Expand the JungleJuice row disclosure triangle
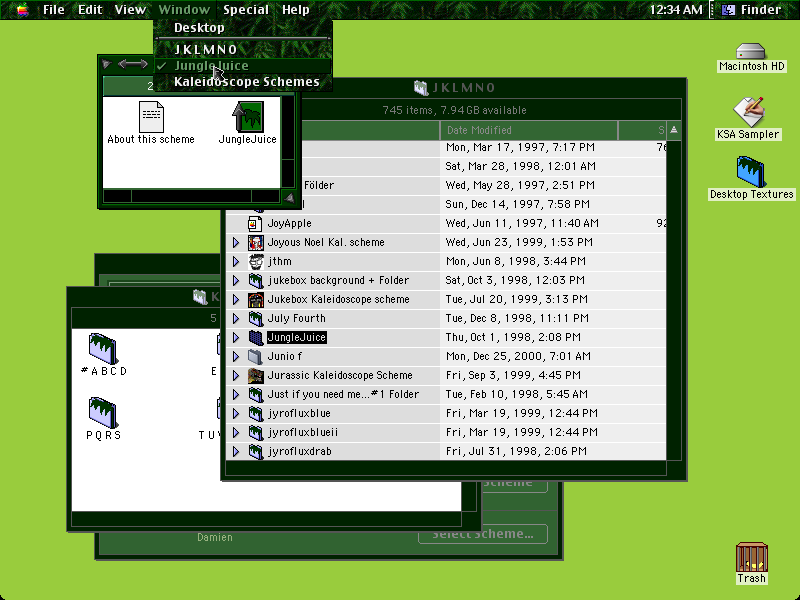The image size is (800, 600). [236, 337]
